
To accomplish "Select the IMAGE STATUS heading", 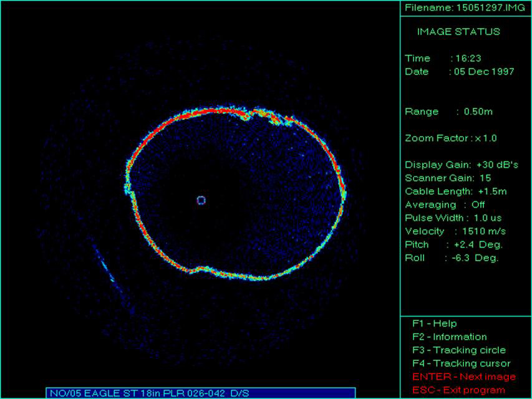I will [458, 32].
